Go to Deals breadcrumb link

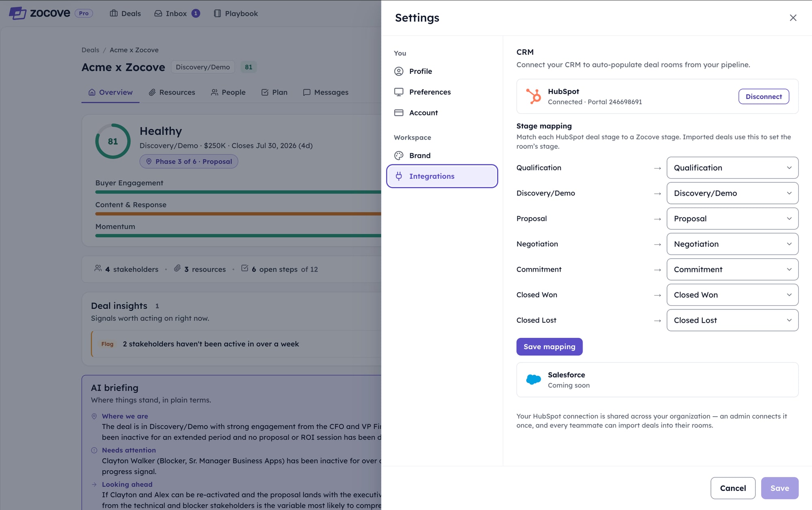pos(90,50)
